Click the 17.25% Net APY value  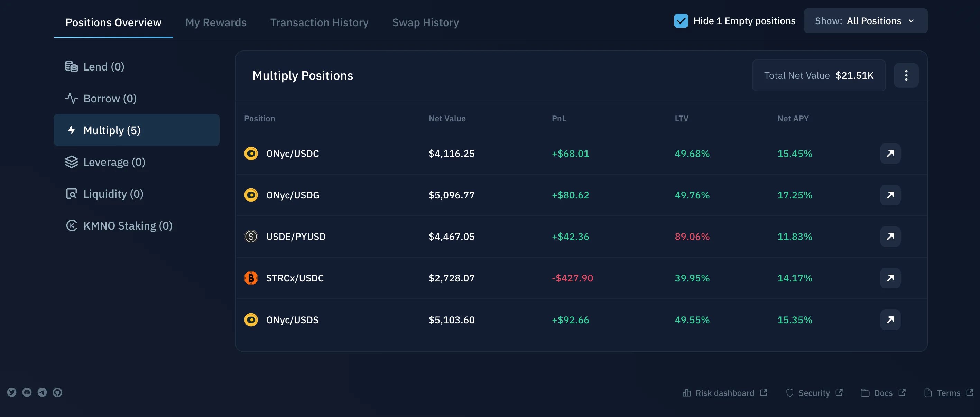[x=794, y=195]
